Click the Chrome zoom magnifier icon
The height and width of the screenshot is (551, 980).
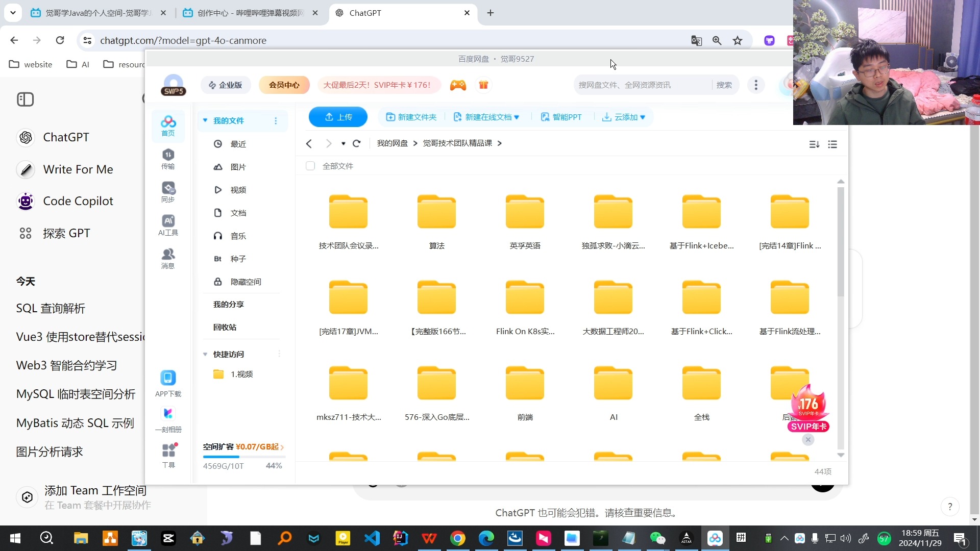point(717,40)
